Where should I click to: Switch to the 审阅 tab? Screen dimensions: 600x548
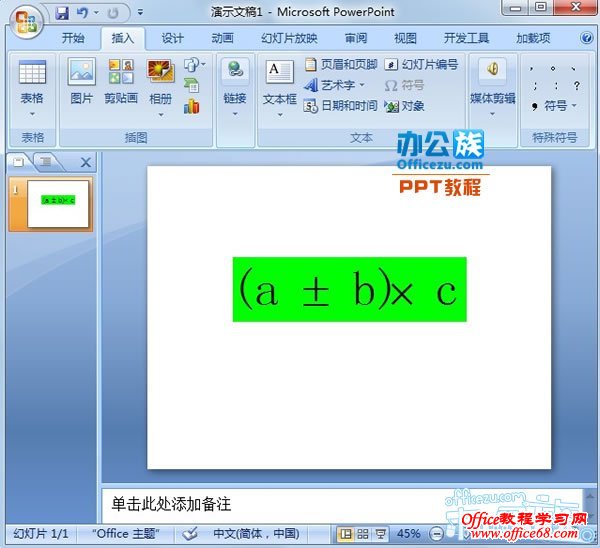[356, 38]
